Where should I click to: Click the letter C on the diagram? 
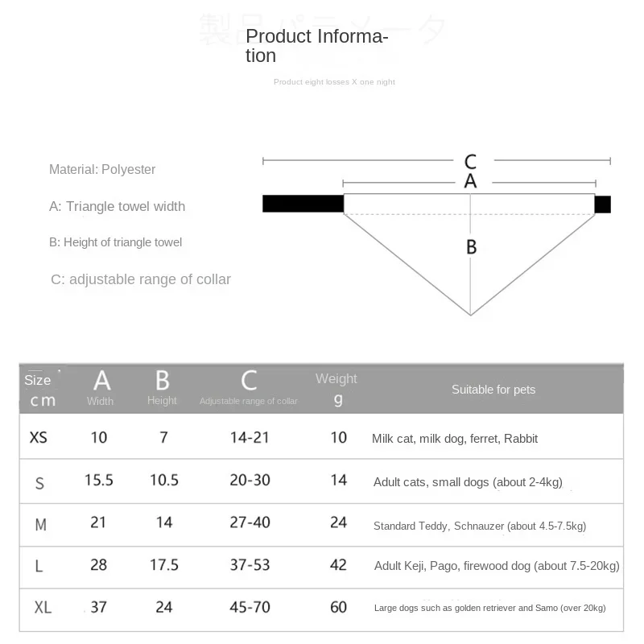pyautogui.click(x=470, y=162)
